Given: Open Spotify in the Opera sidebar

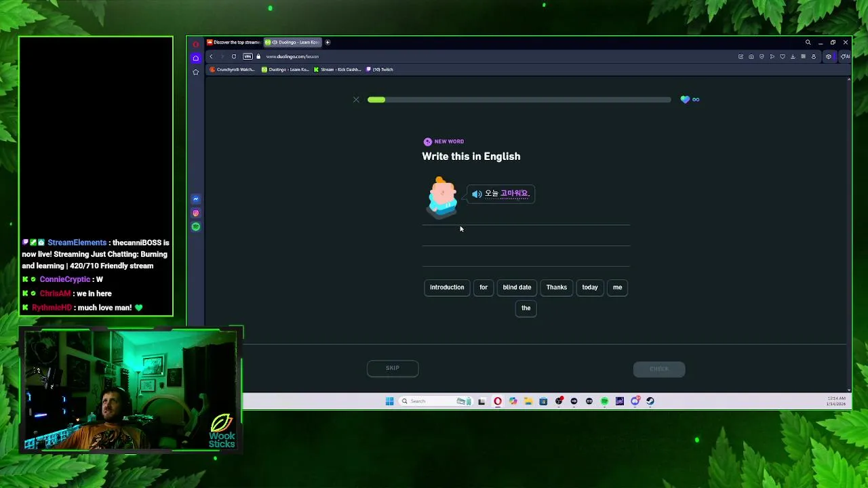Looking at the screenshot, I should [x=196, y=227].
